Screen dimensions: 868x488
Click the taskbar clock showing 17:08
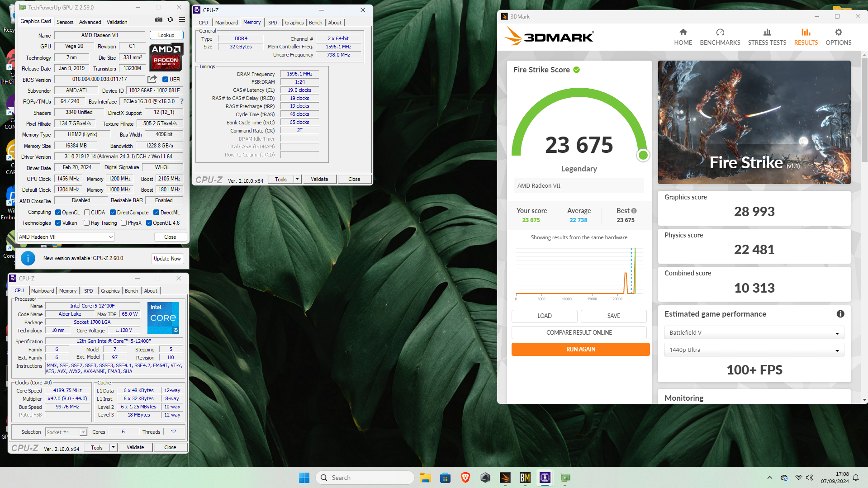[835, 478]
